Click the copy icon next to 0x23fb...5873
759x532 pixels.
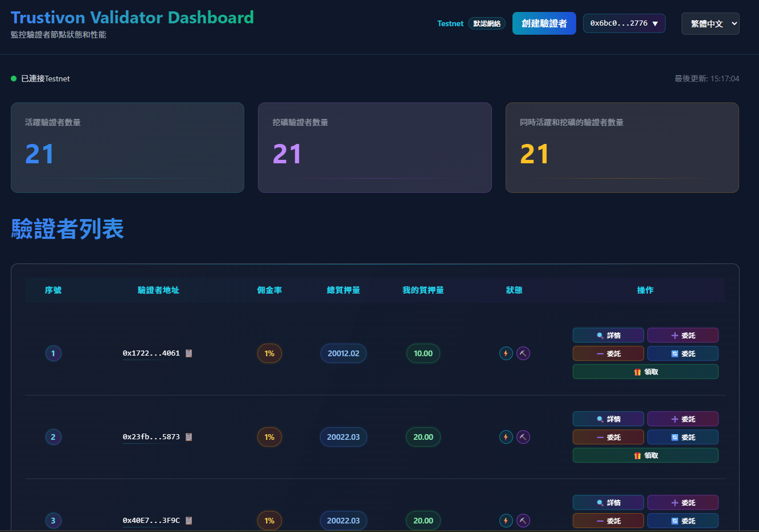click(189, 437)
